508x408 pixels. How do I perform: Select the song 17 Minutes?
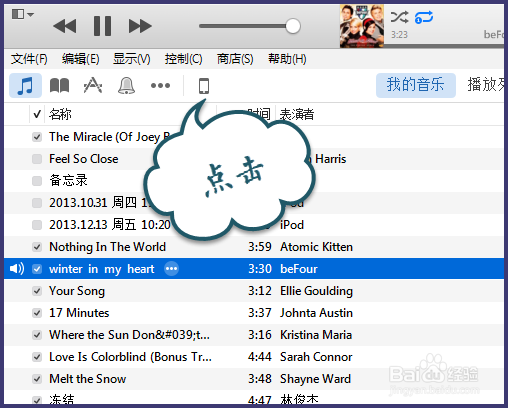click(x=79, y=313)
